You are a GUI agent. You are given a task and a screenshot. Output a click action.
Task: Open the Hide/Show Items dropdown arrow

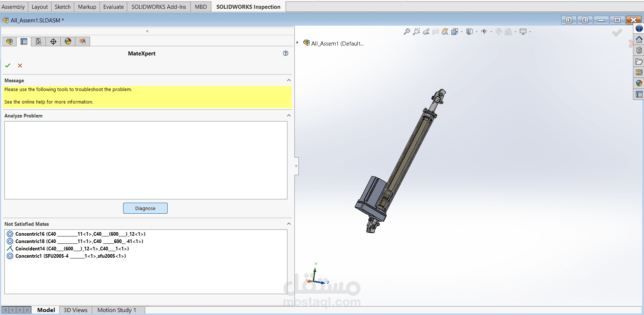tap(491, 32)
